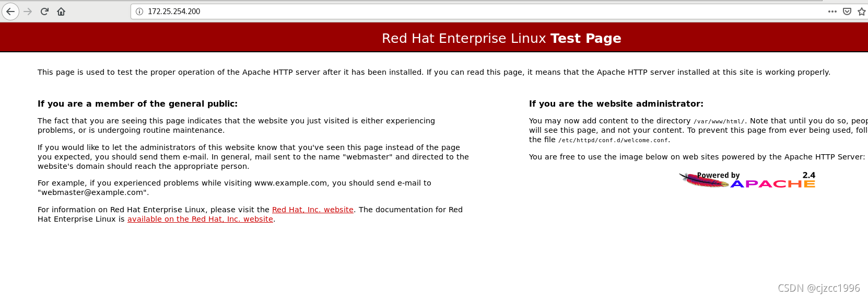Viewport: 868px width, 299px height.
Task: Click the text "webmaster@example.com"
Action: pyautogui.click(x=92, y=192)
